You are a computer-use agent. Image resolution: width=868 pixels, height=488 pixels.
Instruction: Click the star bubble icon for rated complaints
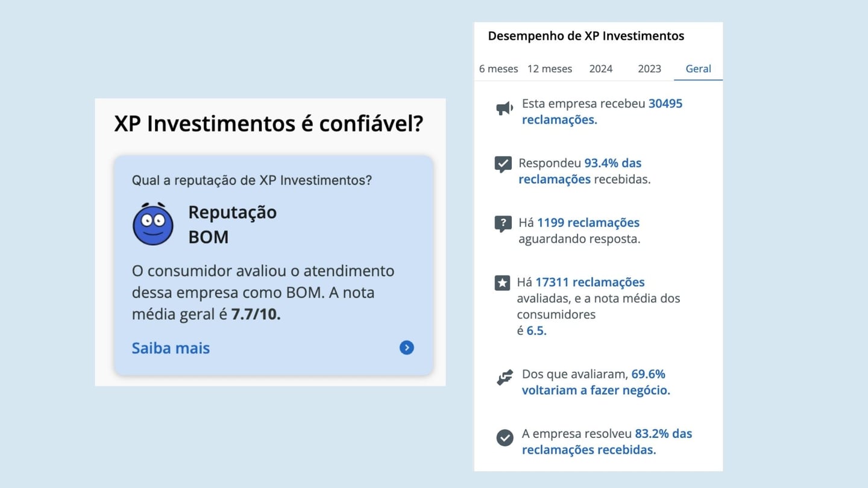point(503,282)
